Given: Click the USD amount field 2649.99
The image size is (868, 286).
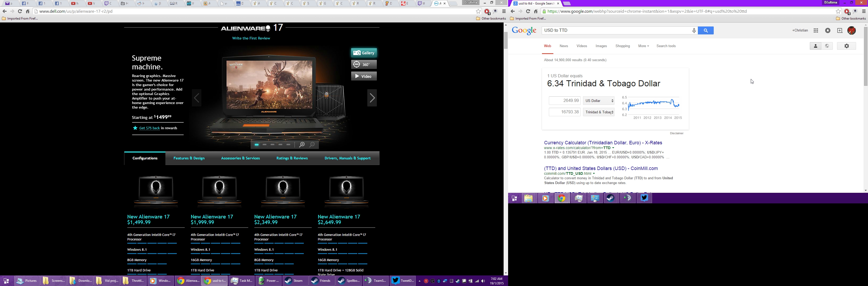Looking at the screenshot, I should pos(564,101).
